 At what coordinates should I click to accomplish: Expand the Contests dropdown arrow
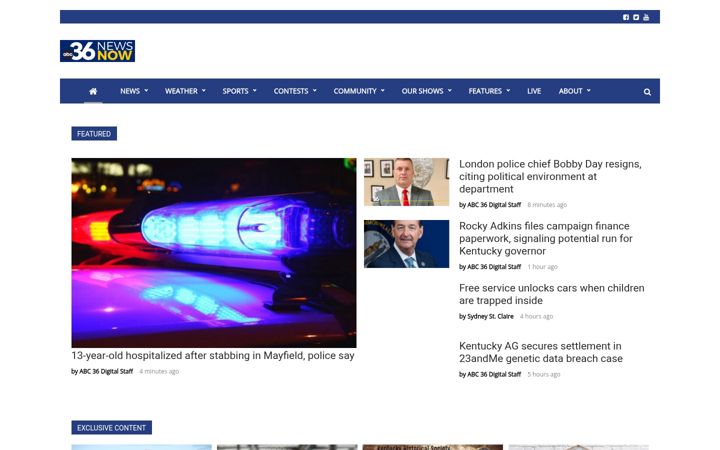315,91
